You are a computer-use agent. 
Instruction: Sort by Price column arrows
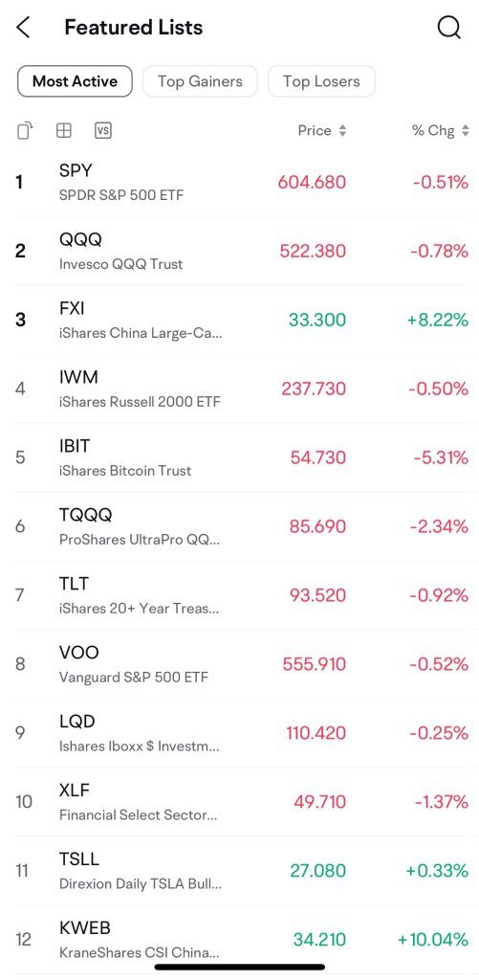(x=342, y=130)
